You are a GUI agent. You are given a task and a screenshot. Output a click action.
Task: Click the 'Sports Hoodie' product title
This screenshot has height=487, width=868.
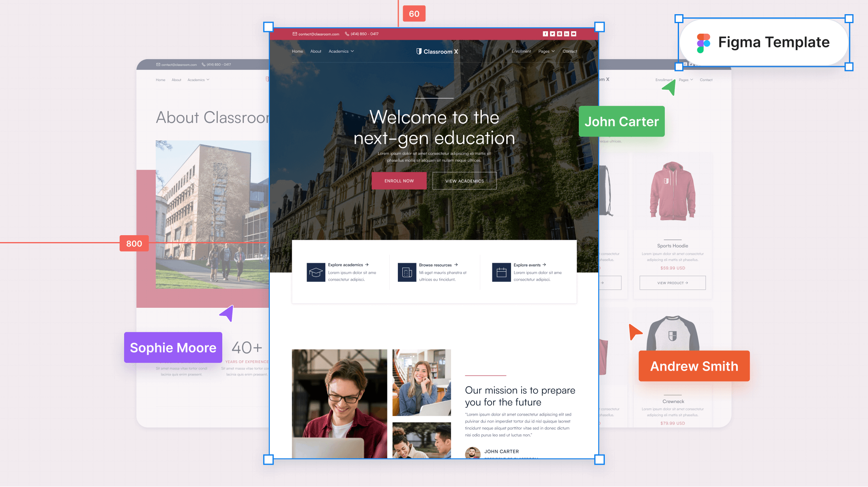[x=672, y=246]
